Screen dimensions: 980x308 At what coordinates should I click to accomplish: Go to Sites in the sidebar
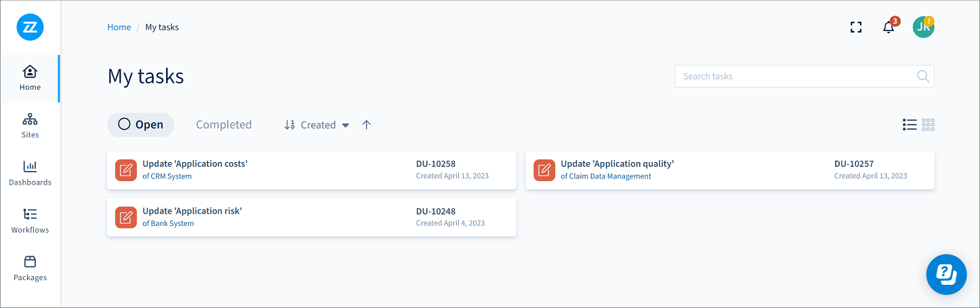click(x=30, y=126)
